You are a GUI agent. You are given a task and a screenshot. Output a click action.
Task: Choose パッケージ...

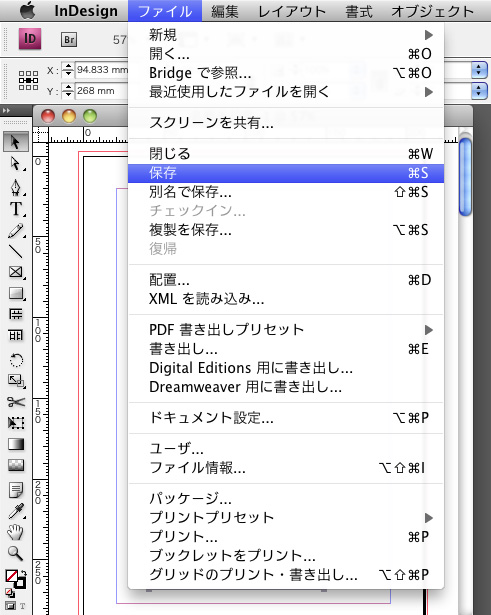[286, 499]
